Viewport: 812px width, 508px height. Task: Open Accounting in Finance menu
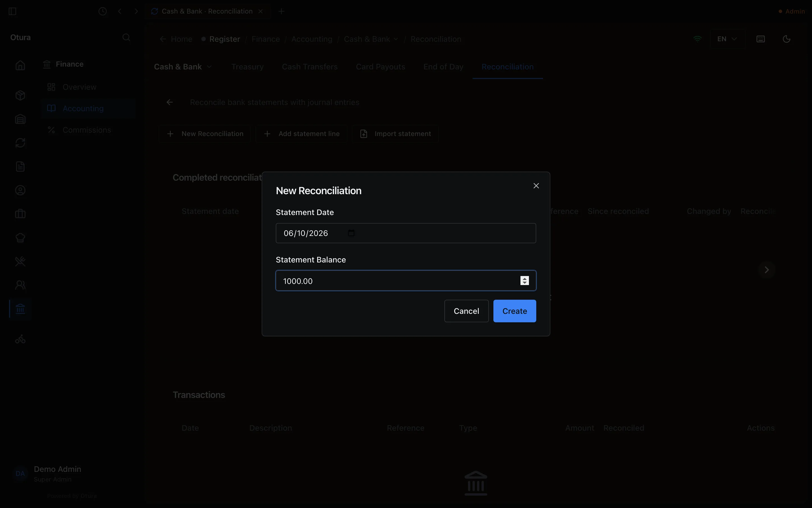[88, 108]
